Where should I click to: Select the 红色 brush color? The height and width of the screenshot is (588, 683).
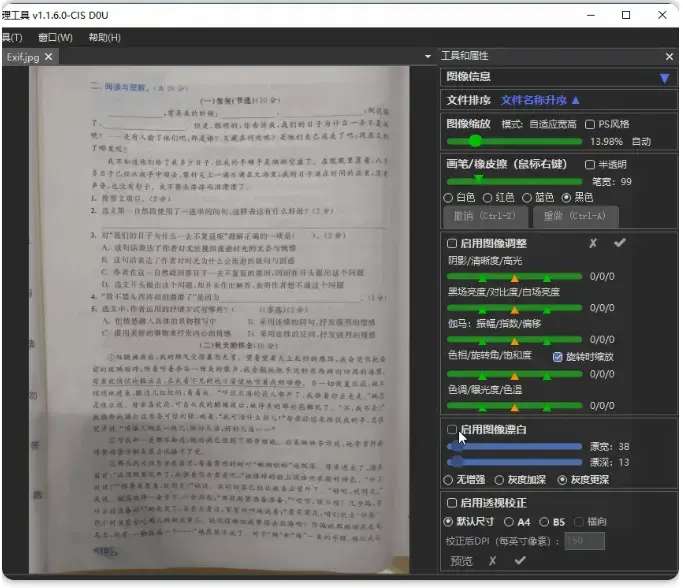(x=487, y=198)
